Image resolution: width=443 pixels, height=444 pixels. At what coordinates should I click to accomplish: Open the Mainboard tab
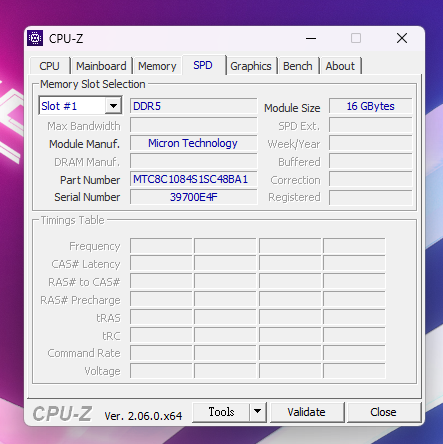101,66
